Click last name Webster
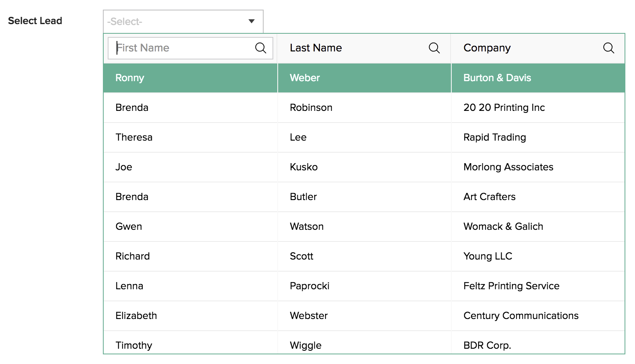Viewport: 635px width, 364px height. coord(309,316)
